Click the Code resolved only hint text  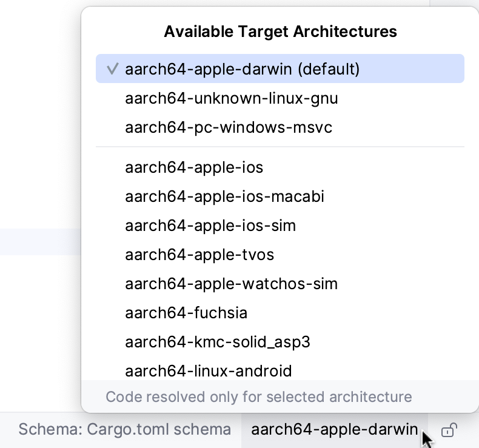tap(259, 397)
